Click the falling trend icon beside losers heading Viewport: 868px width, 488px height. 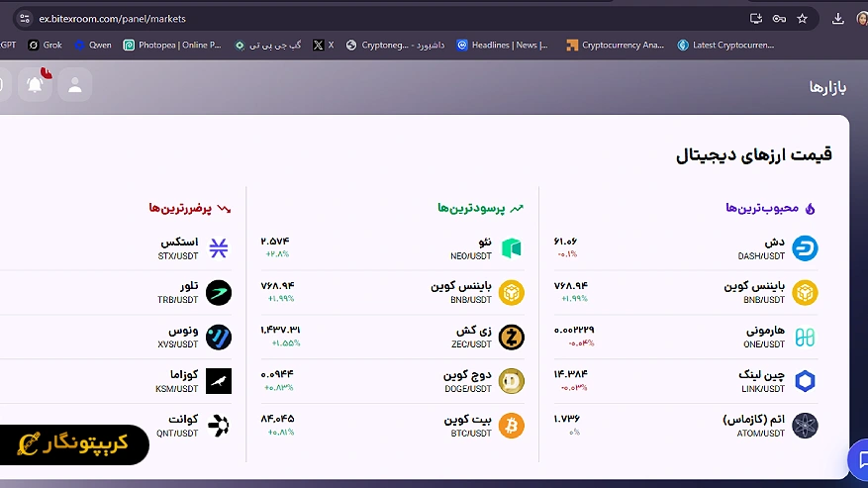coord(225,209)
